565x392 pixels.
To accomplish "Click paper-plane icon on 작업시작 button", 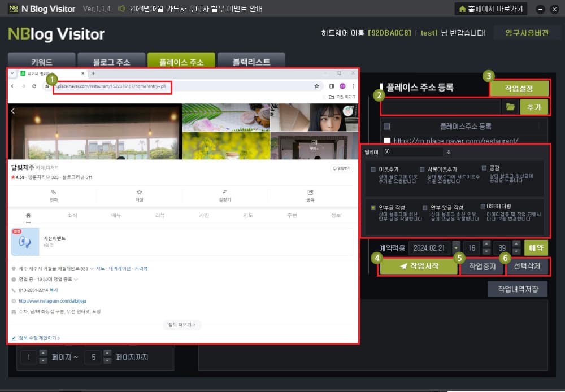I will coord(403,266).
